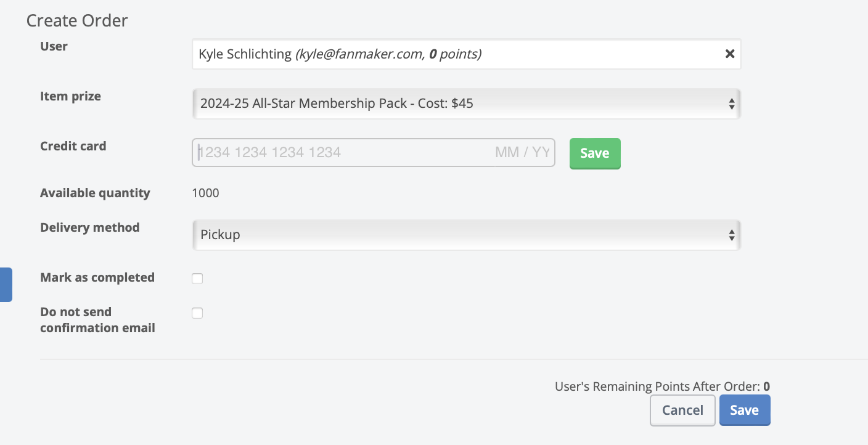Open the blue side tab on left edge

pos(6,284)
